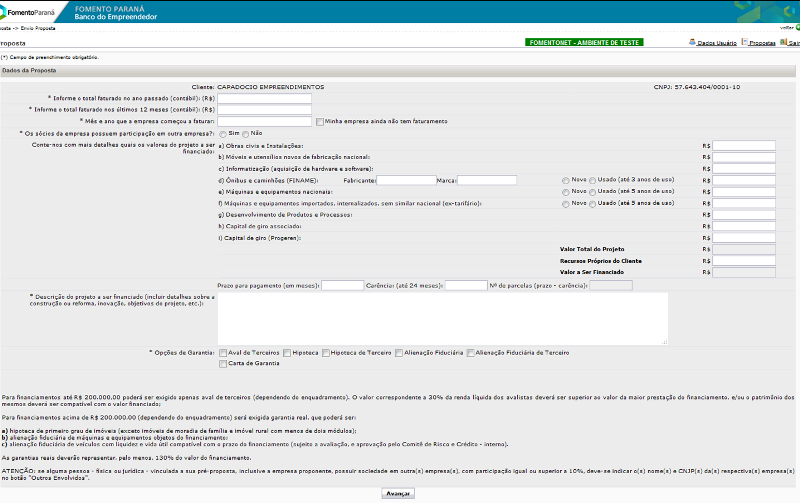Focus the Fabricante input field
Image resolution: width=800 pixels, height=503 pixels.
coord(406,180)
